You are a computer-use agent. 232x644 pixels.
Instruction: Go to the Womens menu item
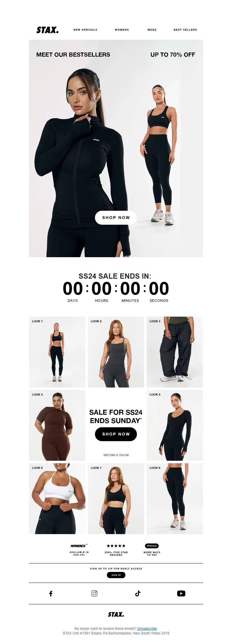[122, 30]
